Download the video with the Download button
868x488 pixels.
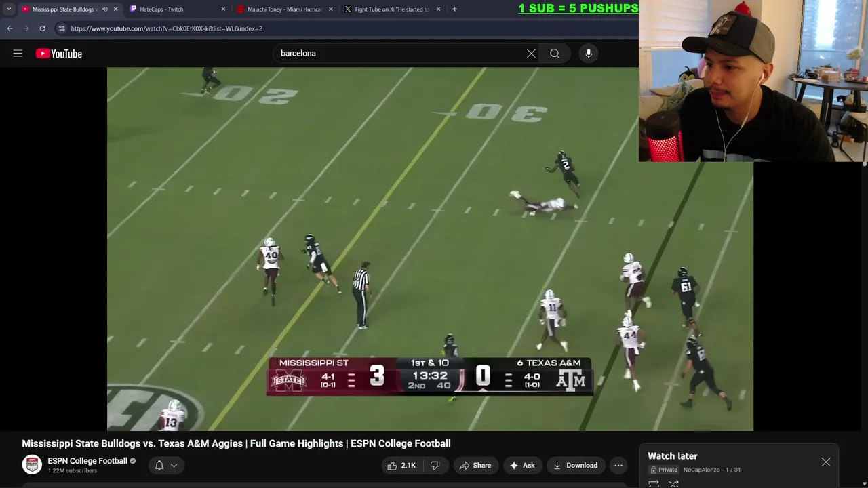(575, 466)
